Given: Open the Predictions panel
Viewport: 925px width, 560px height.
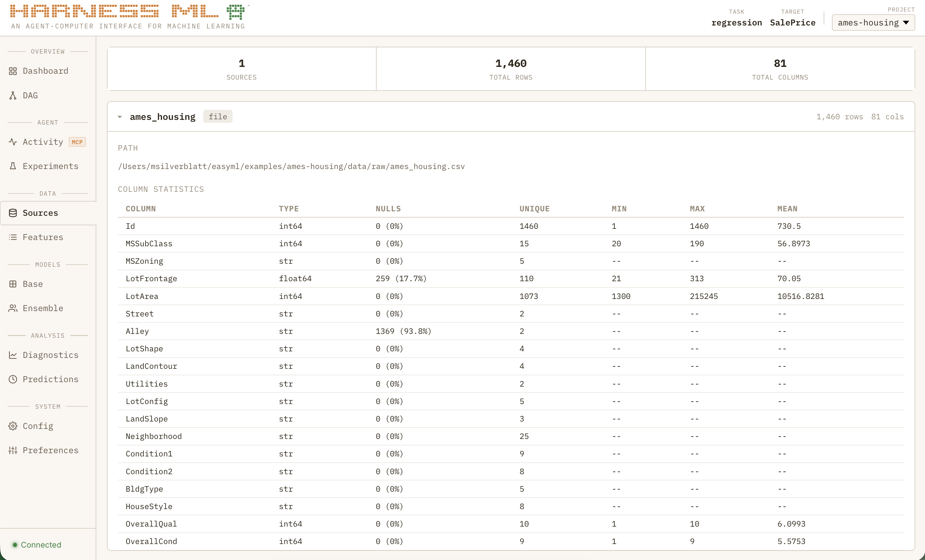Looking at the screenshot, I should point(50,379).
